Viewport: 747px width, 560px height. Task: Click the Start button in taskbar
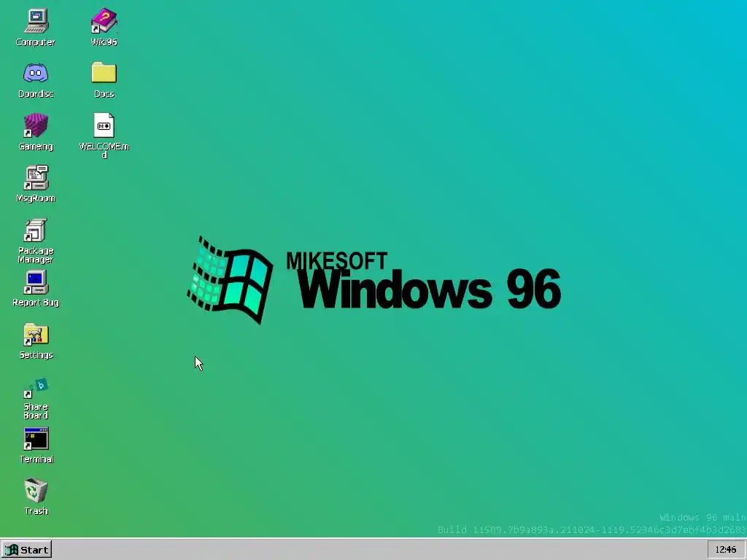27,550
